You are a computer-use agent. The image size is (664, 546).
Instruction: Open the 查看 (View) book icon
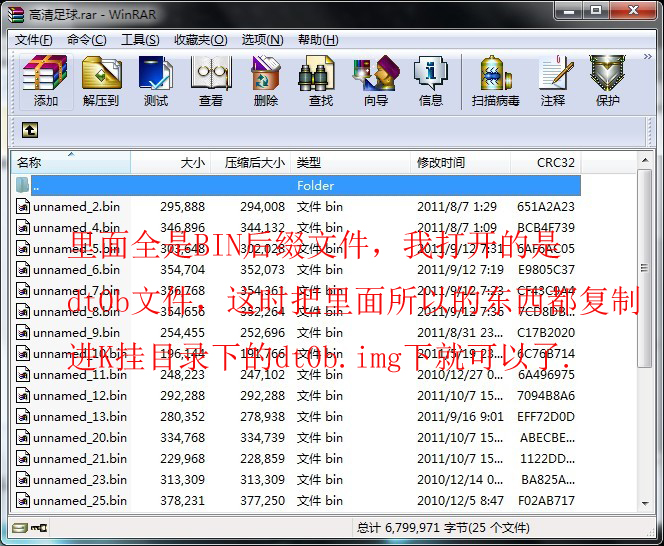[x=211, y=81]
